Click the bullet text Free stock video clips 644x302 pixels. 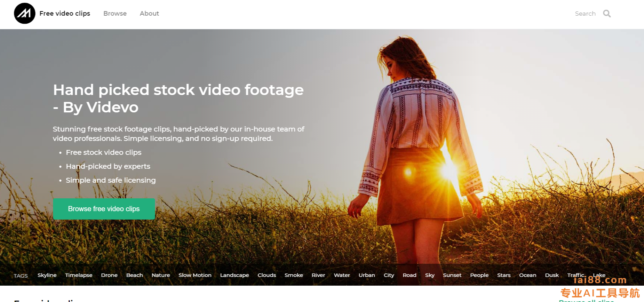pos(104,152)
